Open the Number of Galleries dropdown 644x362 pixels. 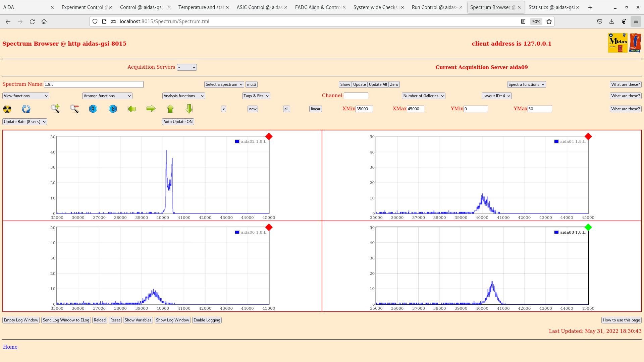[x=423, y=96]
